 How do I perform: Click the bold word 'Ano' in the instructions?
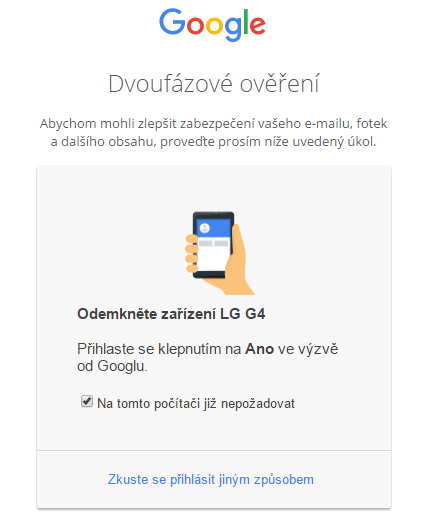point(259,349)
